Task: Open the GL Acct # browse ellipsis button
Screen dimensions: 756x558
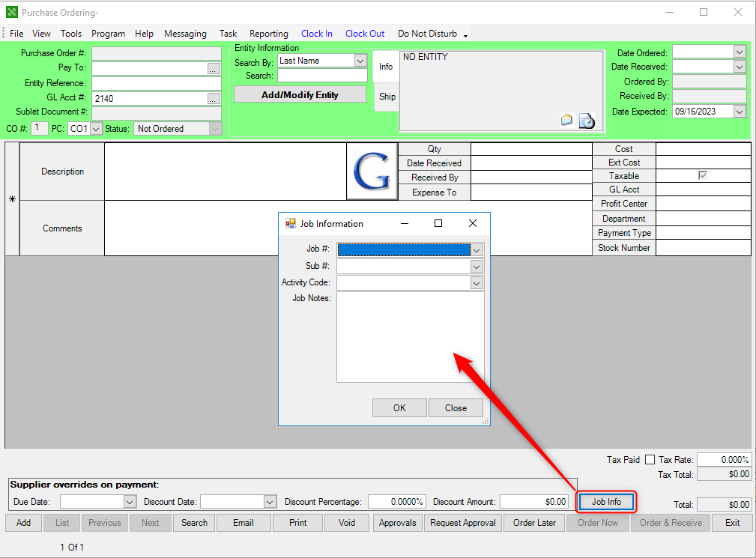Action: click(x=214, y=99)
